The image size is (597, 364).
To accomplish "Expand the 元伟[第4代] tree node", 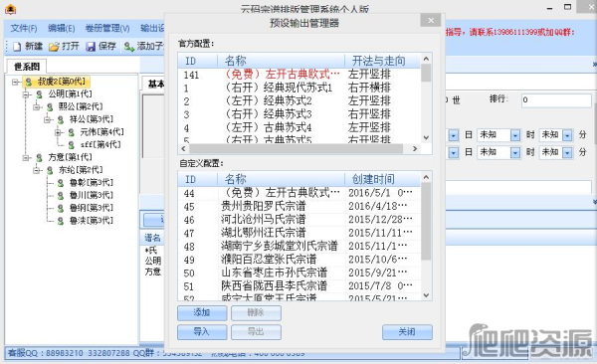I will point(58,132).
